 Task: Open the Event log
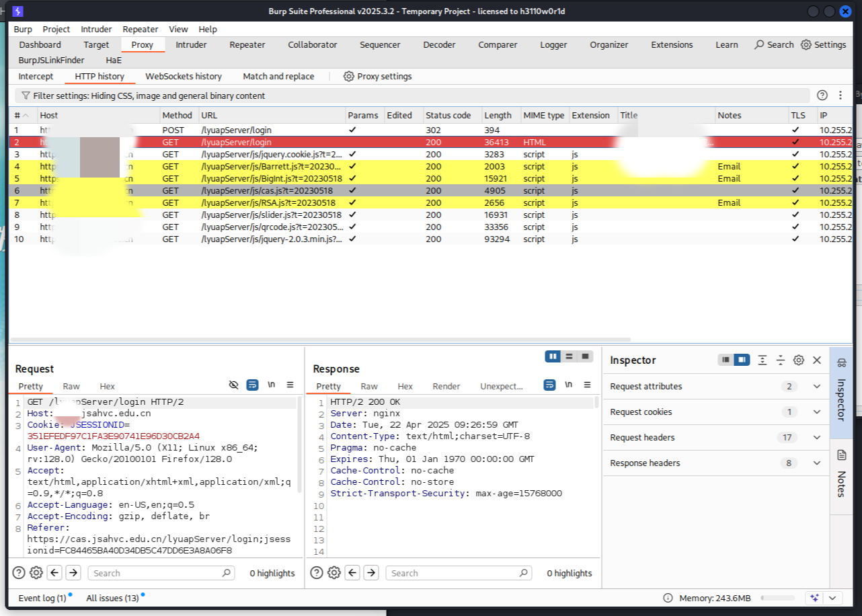coord(42,598)
